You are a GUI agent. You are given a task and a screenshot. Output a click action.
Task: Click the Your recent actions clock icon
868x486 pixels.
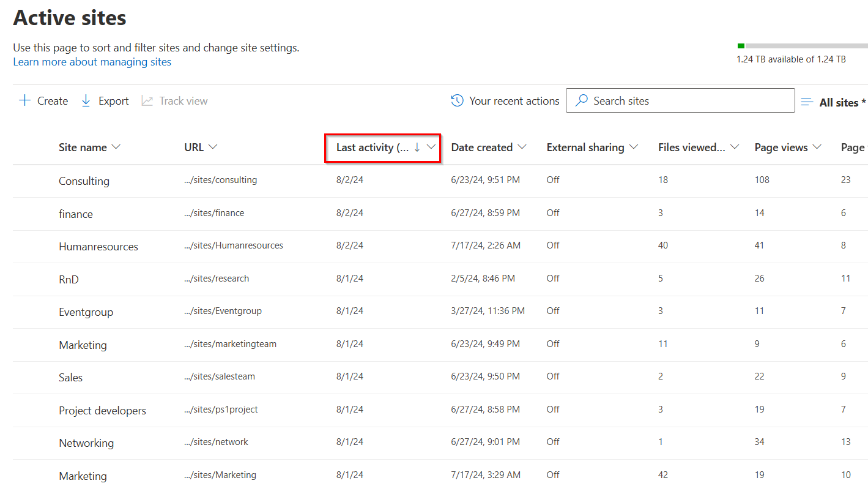click(x=456, y=100)
